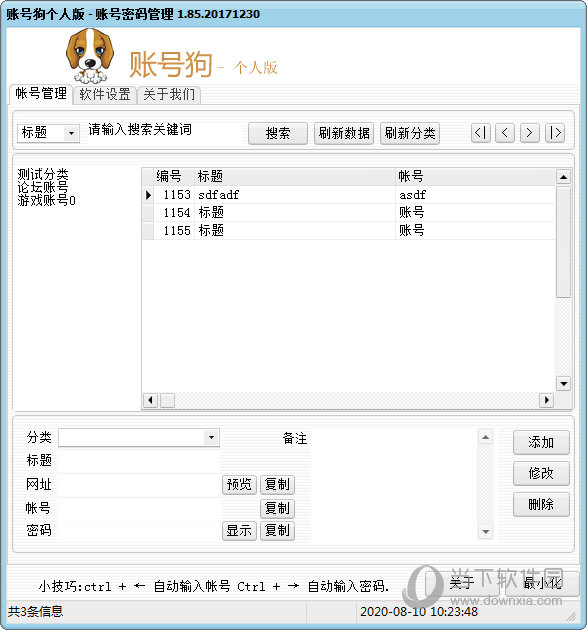Click the 帐号 column header

(475, 177)
